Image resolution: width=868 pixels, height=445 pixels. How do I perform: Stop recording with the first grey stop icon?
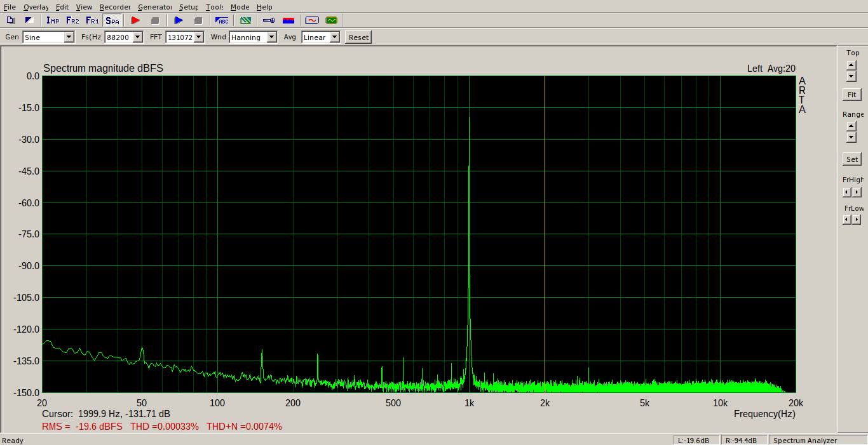[x=155, y=20]
